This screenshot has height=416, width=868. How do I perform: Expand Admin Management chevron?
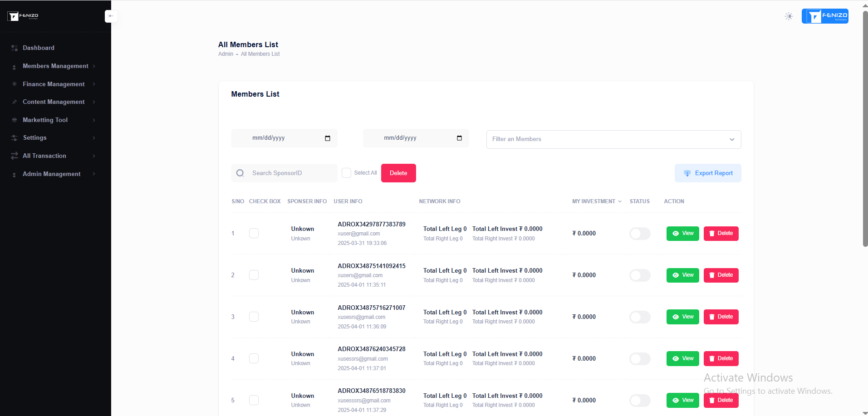click(94, 174)
